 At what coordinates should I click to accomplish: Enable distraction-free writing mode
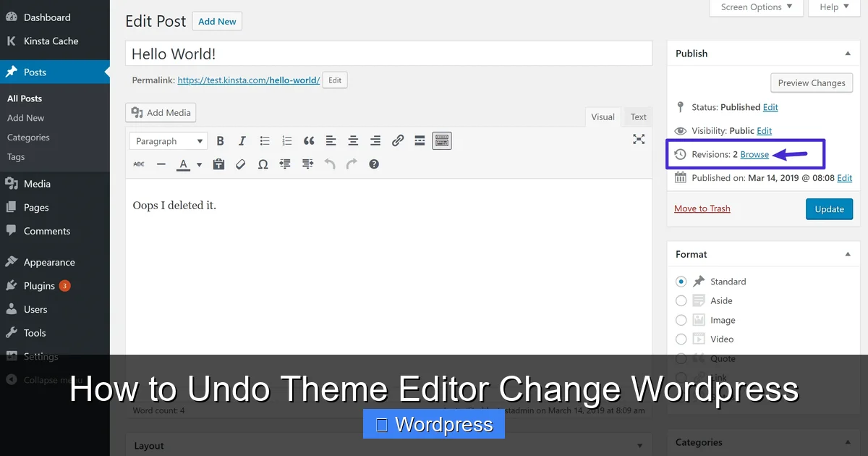pyautogui.click(x=639, y=139)
